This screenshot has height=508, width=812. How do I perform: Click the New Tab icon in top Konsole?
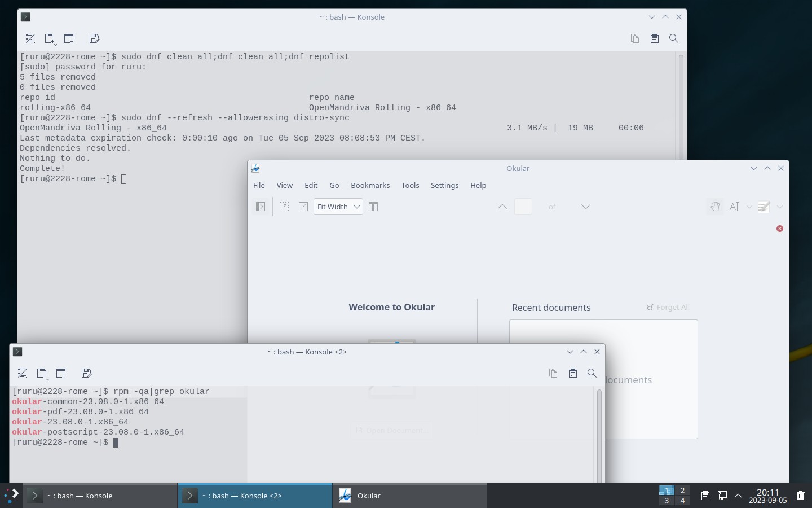[x=50, y=38]
